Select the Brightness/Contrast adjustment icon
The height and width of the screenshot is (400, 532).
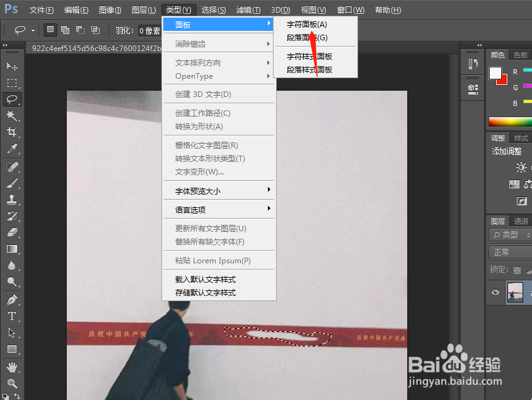522,167
